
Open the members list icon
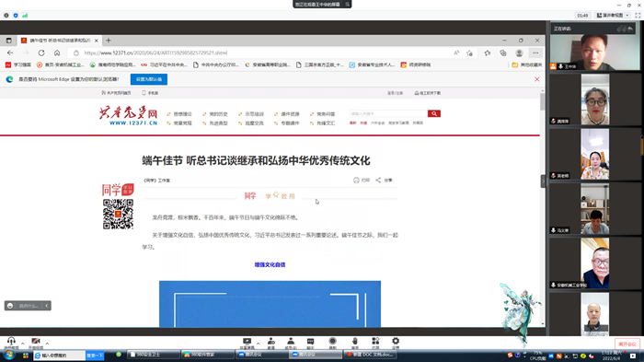pos(291,342)
